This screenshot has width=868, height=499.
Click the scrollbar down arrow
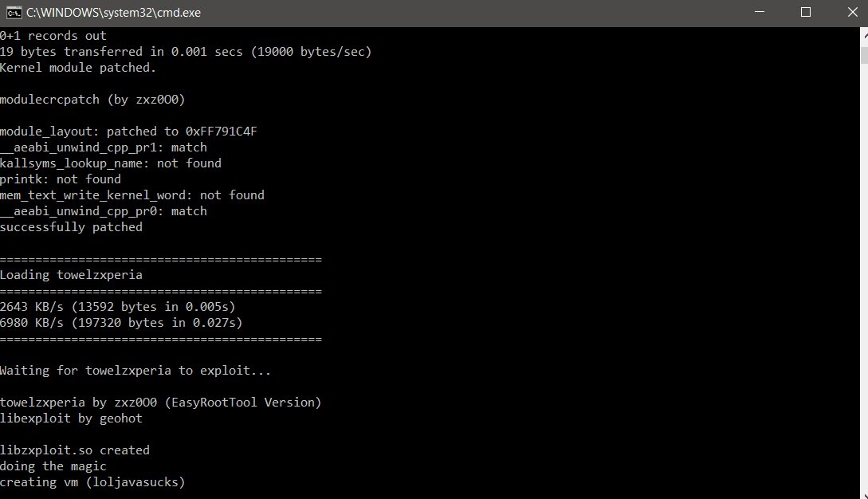pos(864,494)
